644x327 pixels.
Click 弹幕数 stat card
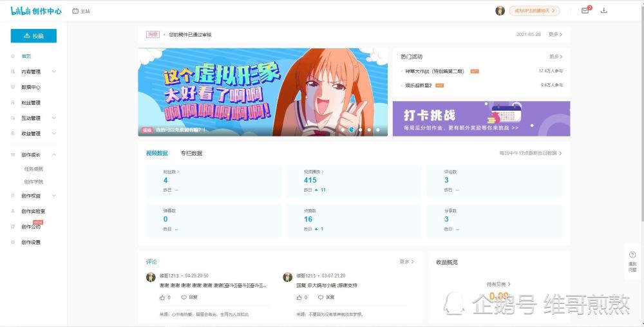point(214,220)
